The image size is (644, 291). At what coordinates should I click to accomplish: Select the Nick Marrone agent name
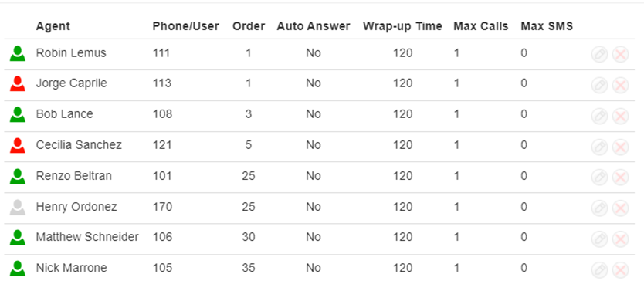[x=72, y=268]
